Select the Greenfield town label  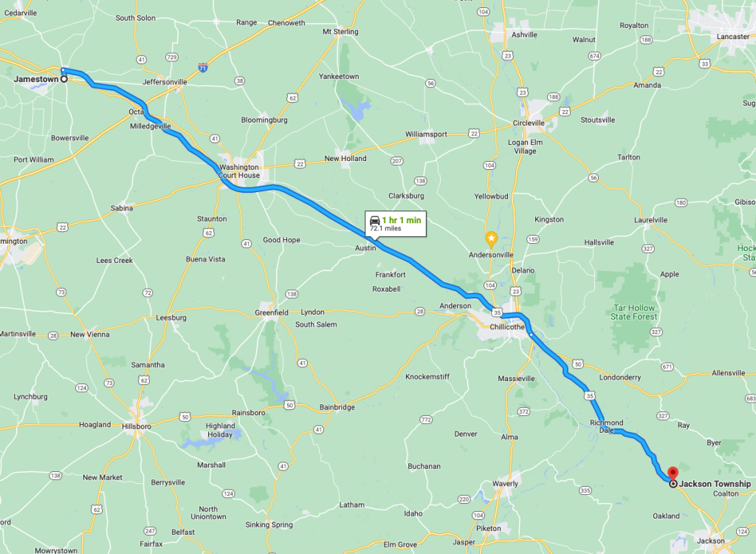272,312
